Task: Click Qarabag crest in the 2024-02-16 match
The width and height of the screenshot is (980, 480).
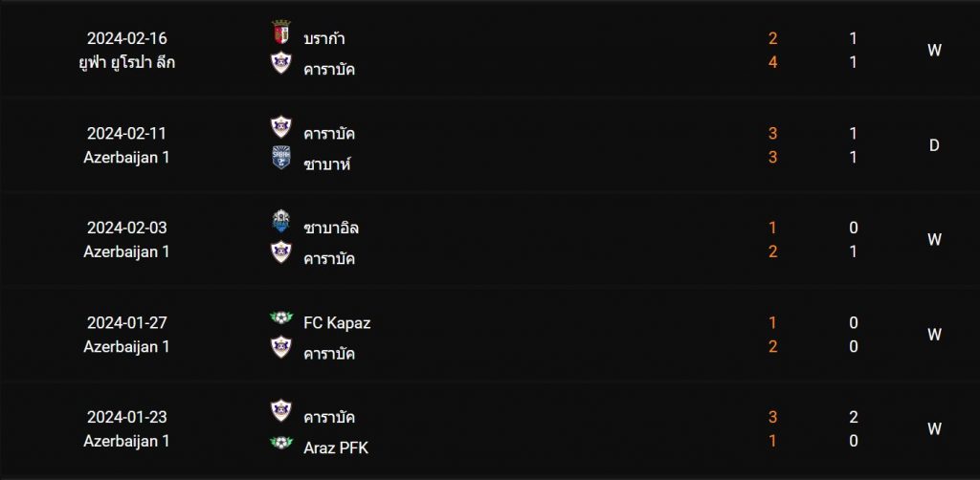Action: [x=281, y=62]
